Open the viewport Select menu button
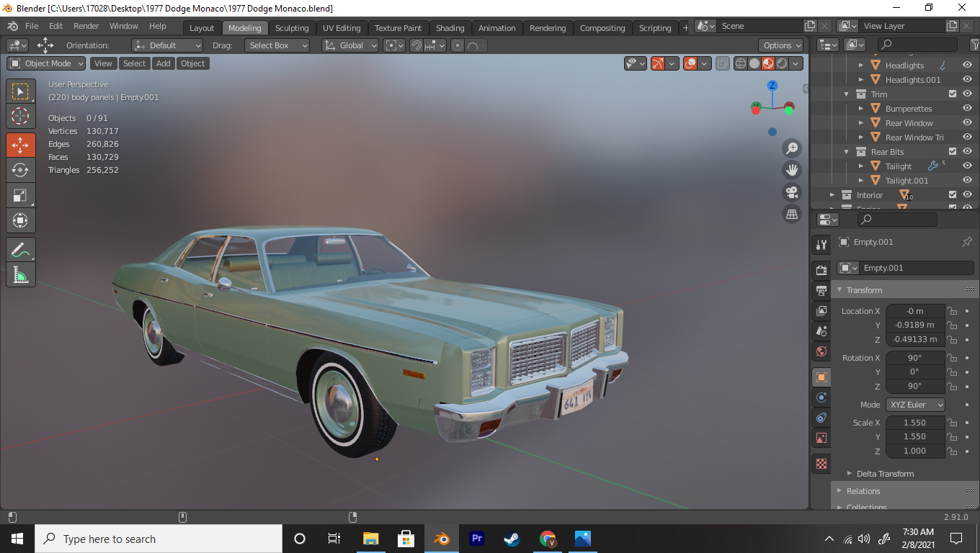Viewport: 980px width, 553px height. (134, 63)
